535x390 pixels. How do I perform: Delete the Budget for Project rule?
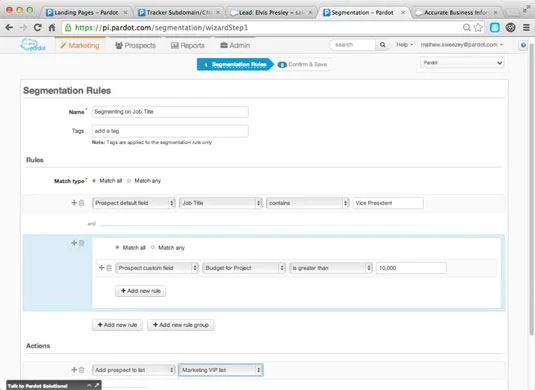coord(109,268)
